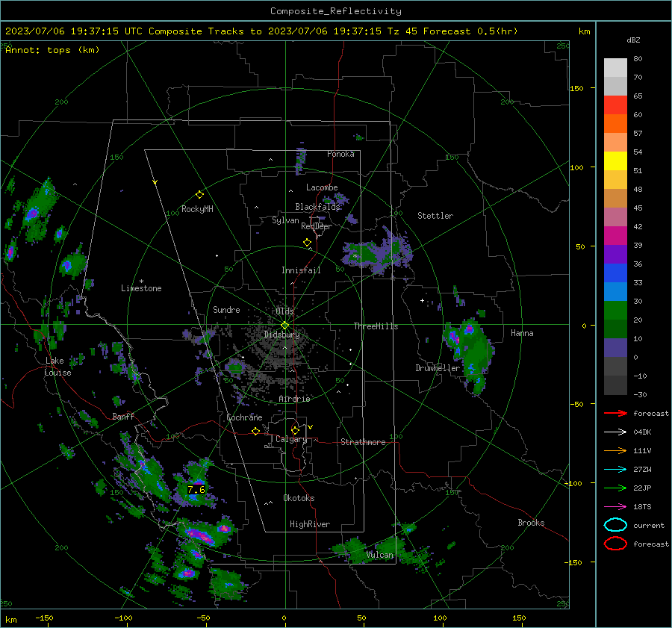The width and height of the screenshot is (672, 628).
Task: Click the Drumheller label
Action: tap(438, 368)
